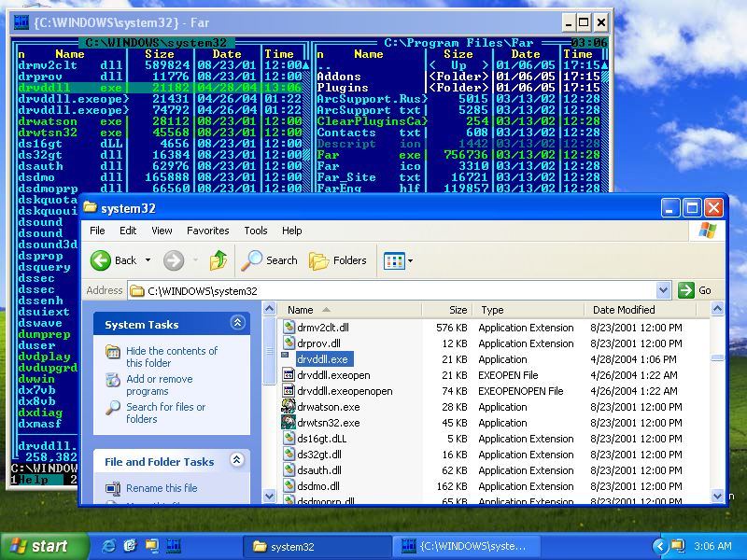Click the dsdmo.dll file icon

pos(289,485)
